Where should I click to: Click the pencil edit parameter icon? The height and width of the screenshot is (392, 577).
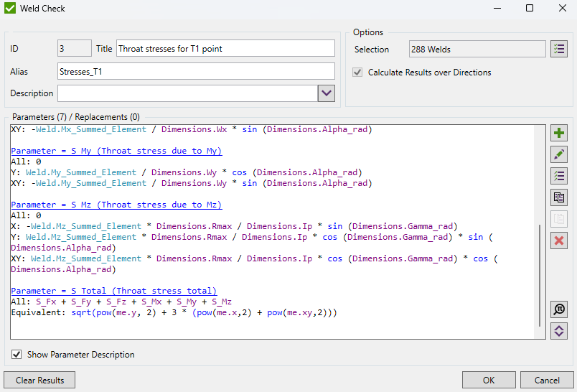559,154
